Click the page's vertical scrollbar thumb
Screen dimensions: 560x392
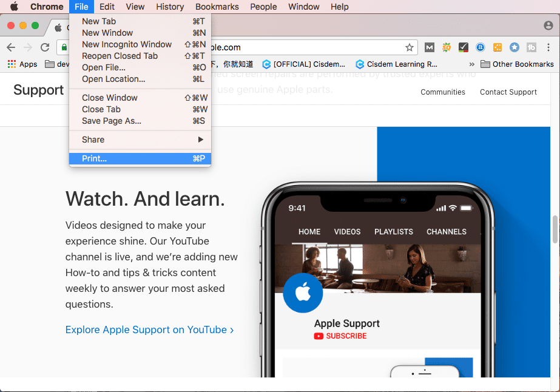point(555,229)
